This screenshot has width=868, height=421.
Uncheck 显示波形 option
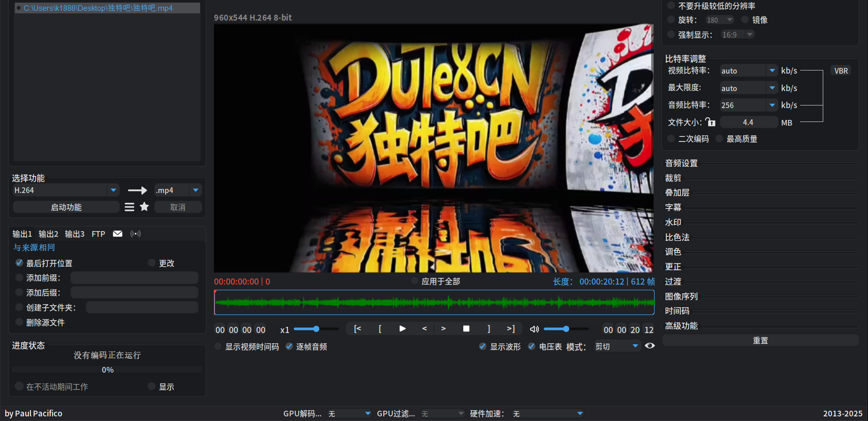483,346
